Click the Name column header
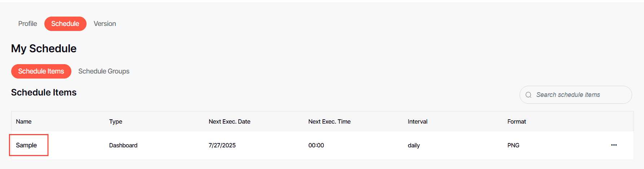Image resolution: width=644 pixels, height=169 pixels. pos(24,121)
